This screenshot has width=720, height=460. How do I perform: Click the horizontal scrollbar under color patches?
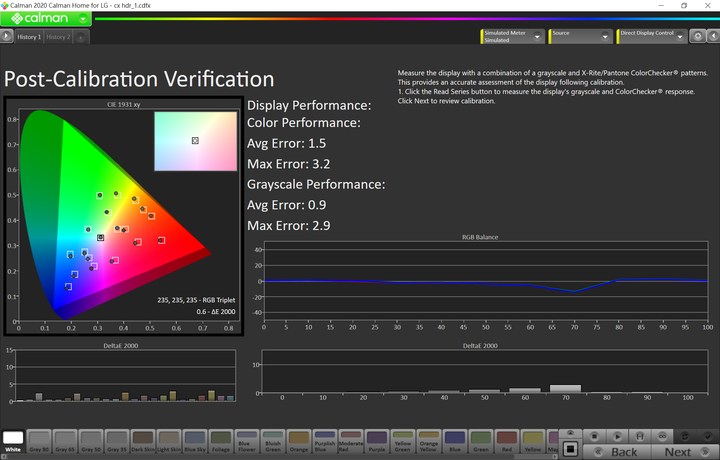[279, 457]
